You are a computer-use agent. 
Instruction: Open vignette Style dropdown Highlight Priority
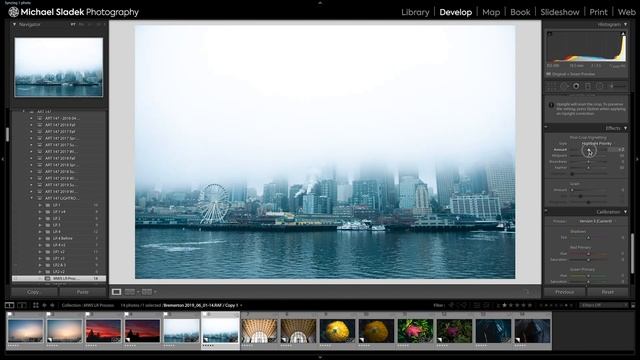pyautogui.click(x=597, y=144)
